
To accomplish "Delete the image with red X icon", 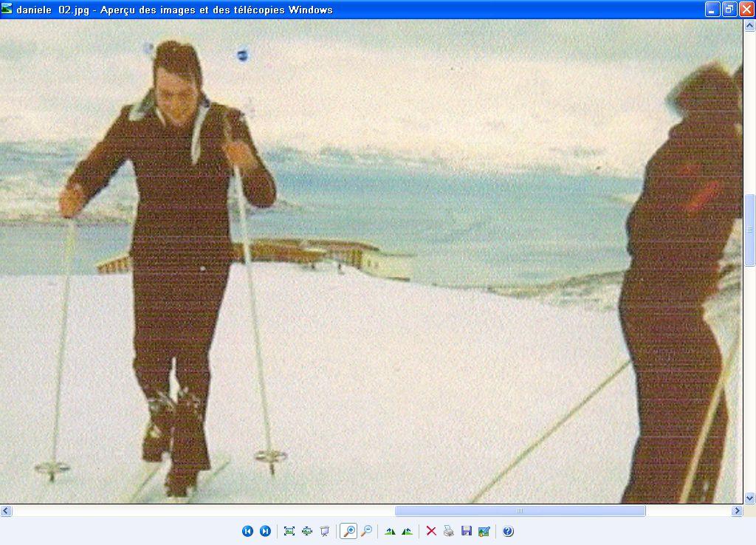I will pyautogui.click(x=431, y=531).
